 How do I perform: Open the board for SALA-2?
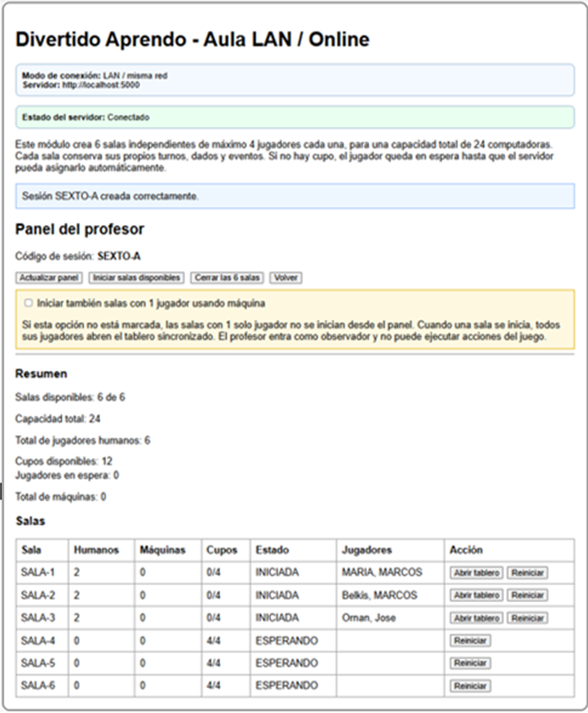tap(476, 594)
